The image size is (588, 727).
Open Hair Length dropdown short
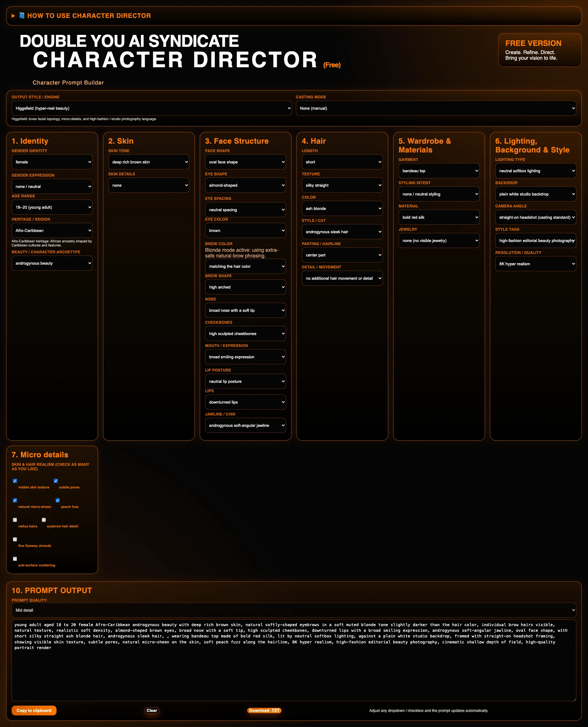pos(342,162)
